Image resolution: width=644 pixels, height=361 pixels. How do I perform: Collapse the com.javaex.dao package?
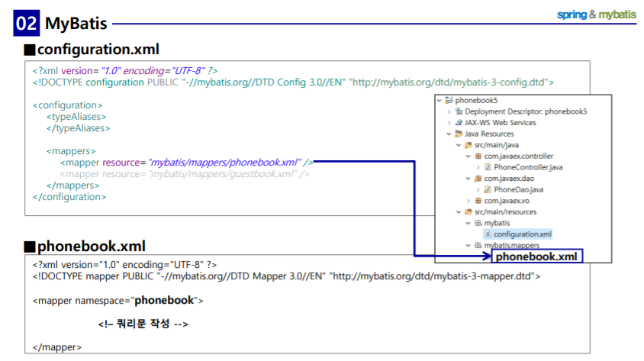click(x=469, y=179)
